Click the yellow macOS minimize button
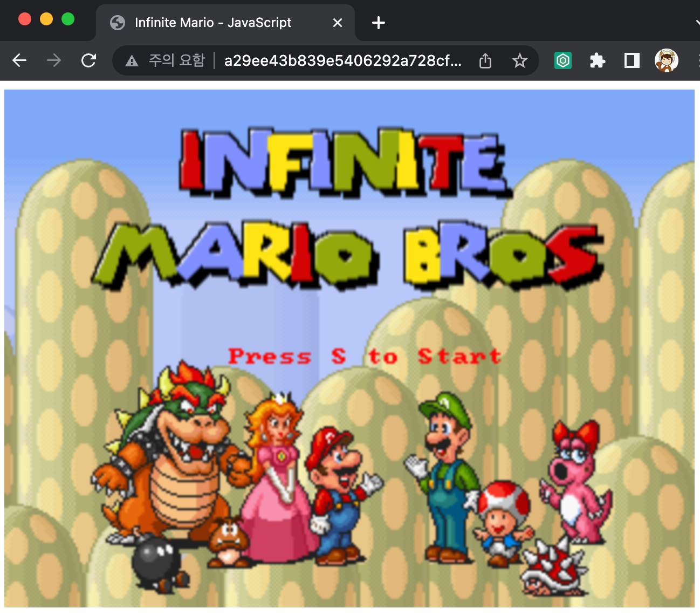700x615 pixels. pos(46,19)
